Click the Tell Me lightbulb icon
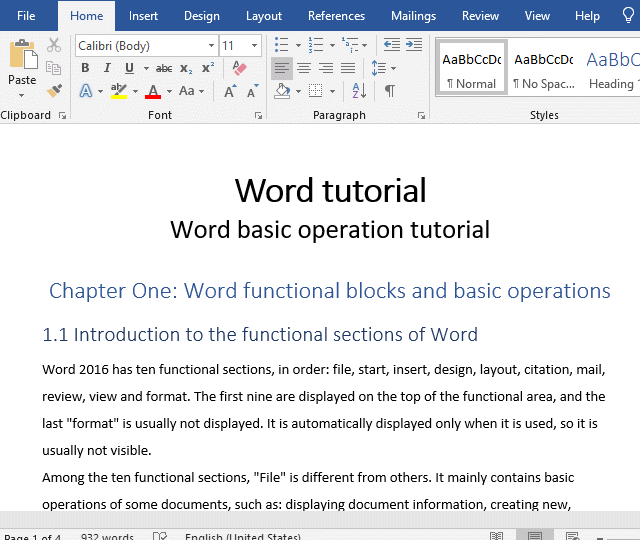The height and width of the screenshot is (540, 640). click(628, 16)
